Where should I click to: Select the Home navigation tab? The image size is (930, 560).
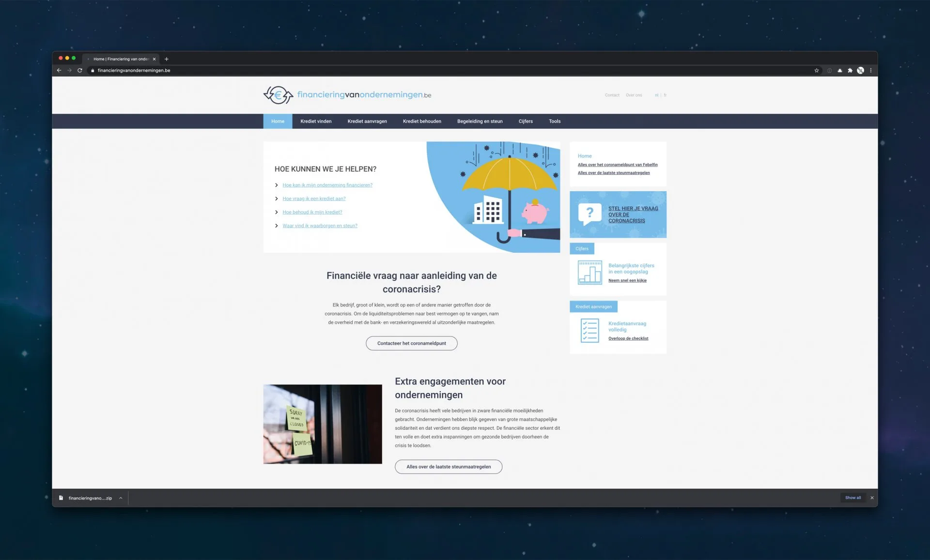coord(278,121)
